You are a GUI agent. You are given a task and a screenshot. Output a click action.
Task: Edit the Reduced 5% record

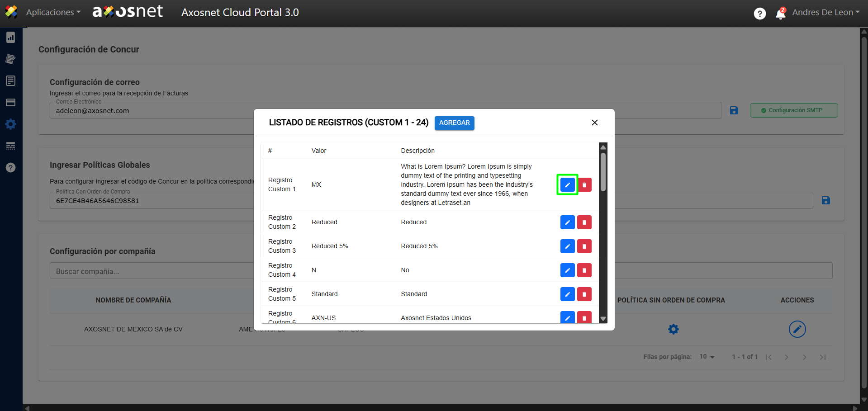pyautogui.click(x=567, y=246)
